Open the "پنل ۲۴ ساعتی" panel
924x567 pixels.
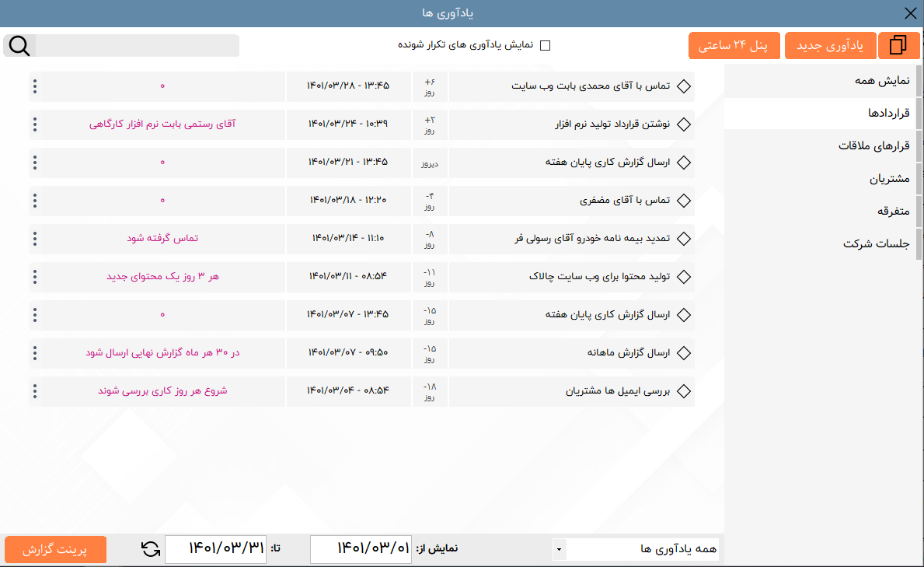point(734,45)
